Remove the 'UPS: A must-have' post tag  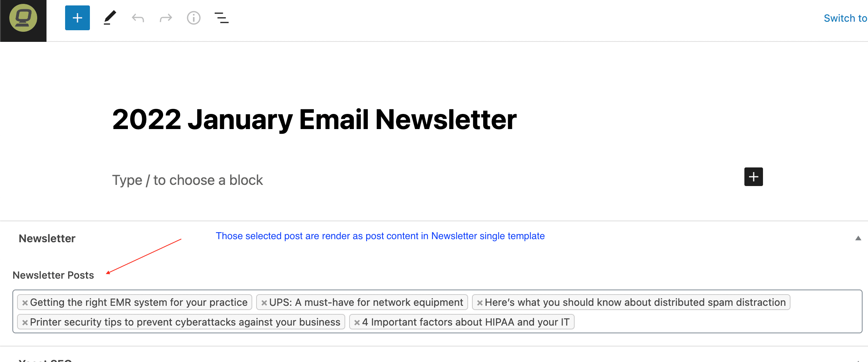(x=264, y=303)
